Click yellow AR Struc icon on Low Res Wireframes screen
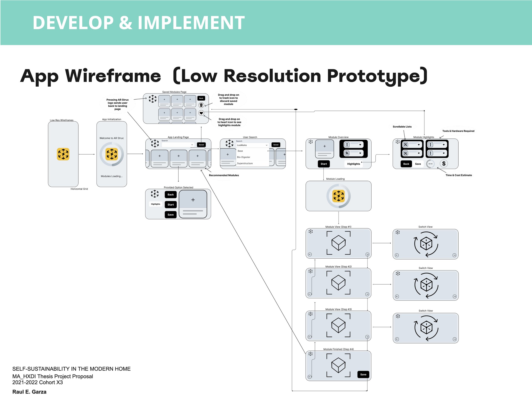The width and height of the screenshot is (532, 399). tap(63, 154)
